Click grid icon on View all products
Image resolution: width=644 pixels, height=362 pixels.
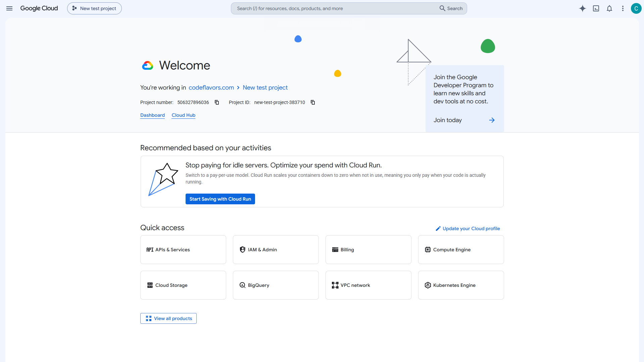(x=149, y=318)
